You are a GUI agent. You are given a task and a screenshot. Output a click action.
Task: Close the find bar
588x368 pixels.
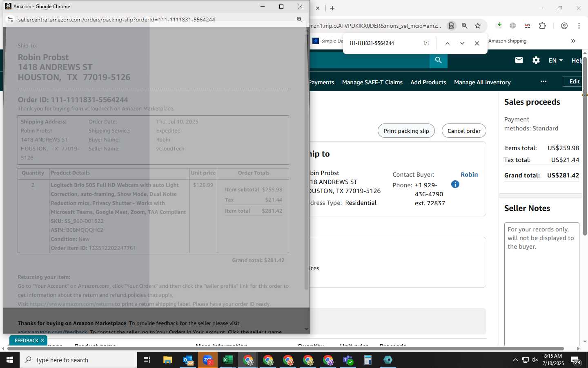tap(477, 43)
